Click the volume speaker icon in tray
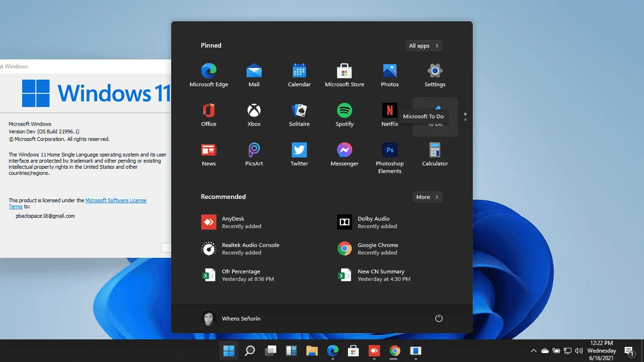 (x=579, y=351)
